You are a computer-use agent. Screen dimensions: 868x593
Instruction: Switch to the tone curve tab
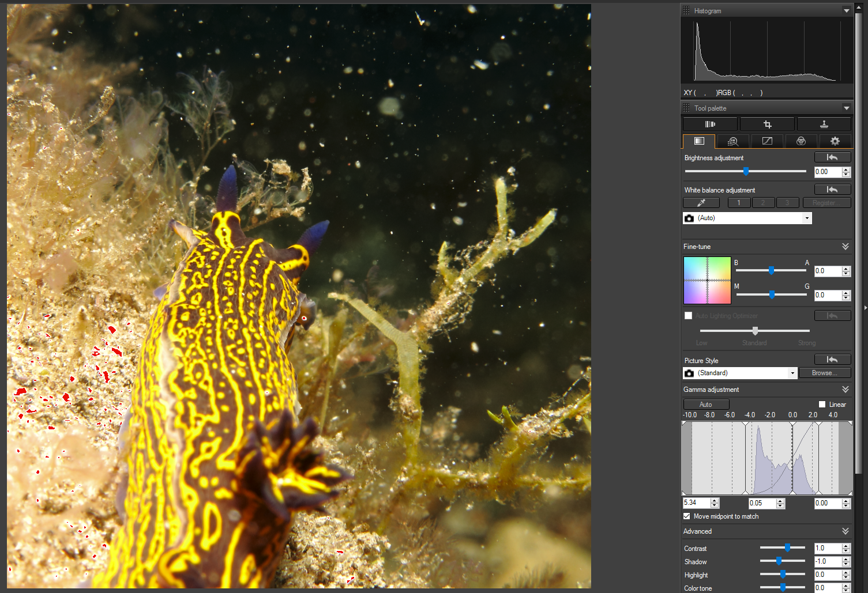pos(766,141)
